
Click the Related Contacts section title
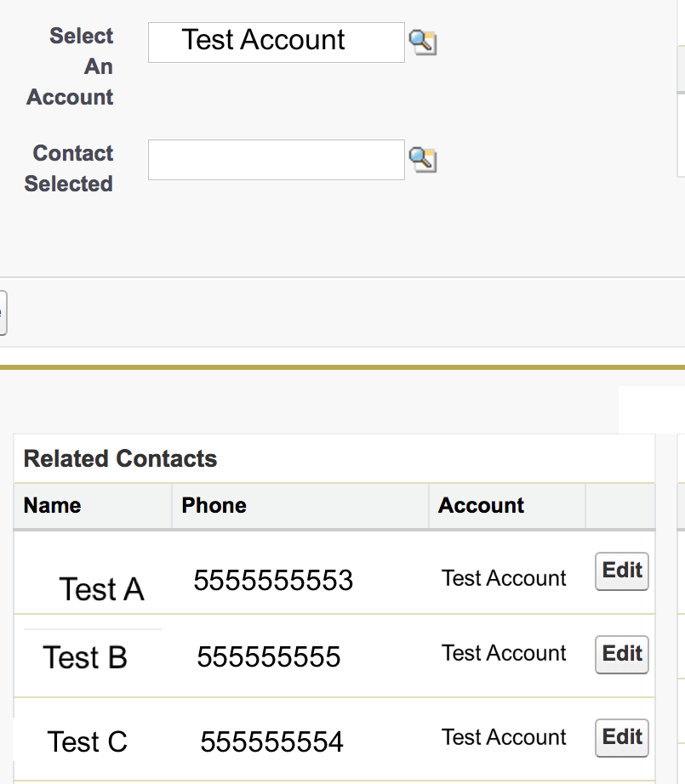tap(121, 459)
